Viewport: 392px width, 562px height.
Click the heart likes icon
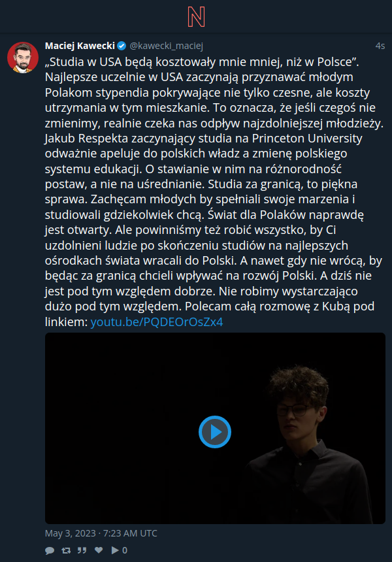(x=99, y=550)
